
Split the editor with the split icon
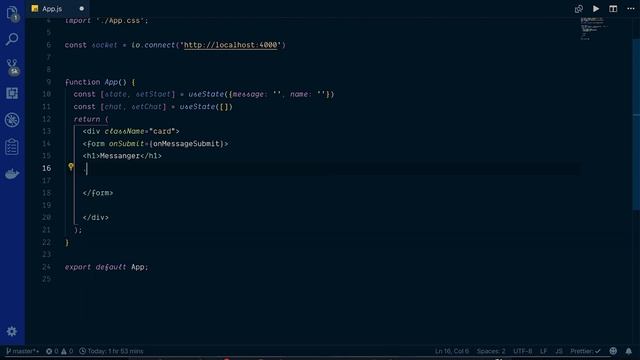(x=613, y=9)
